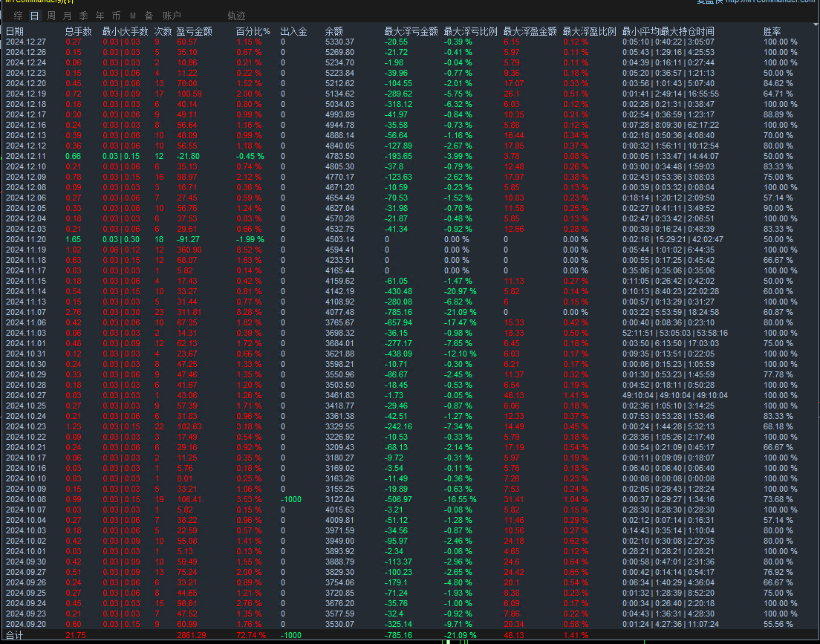Viewport: 820px width, 644px height.
Task: Select the 2024.09.20 date cell
Action: (25, 624)
